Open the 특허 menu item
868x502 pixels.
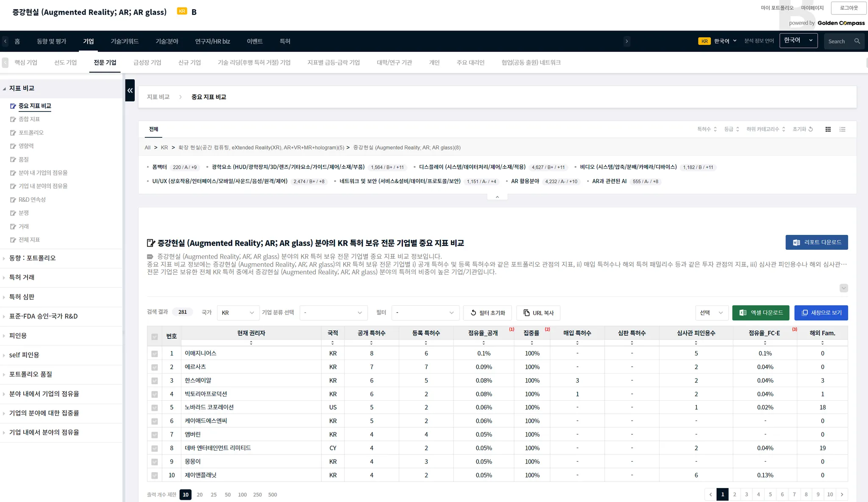coord(285,41)
